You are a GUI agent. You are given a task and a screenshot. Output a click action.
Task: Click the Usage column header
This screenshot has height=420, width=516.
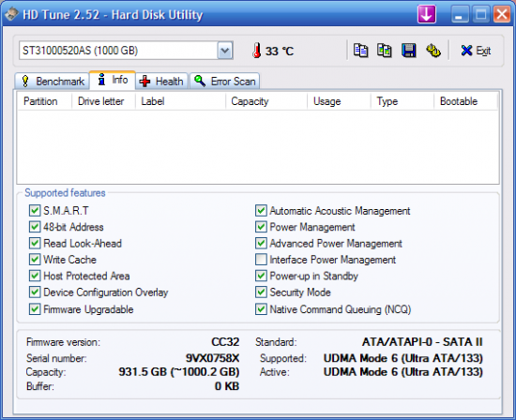pyautogui.click(x=339, y=101)
